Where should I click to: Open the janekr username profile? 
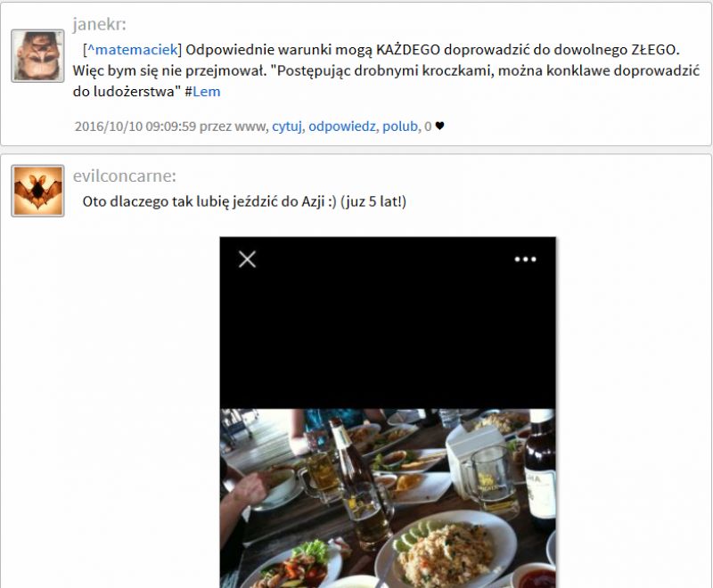point(99,24)
